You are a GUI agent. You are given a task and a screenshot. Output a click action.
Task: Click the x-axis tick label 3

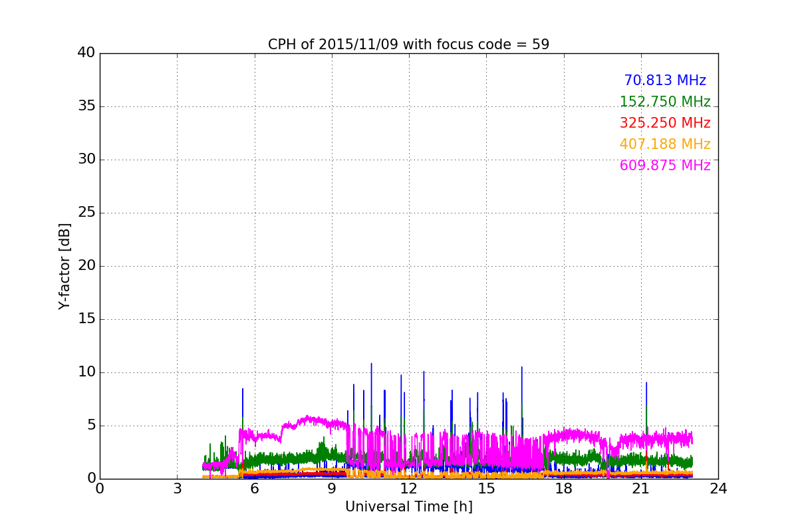[x=177, y=489]
